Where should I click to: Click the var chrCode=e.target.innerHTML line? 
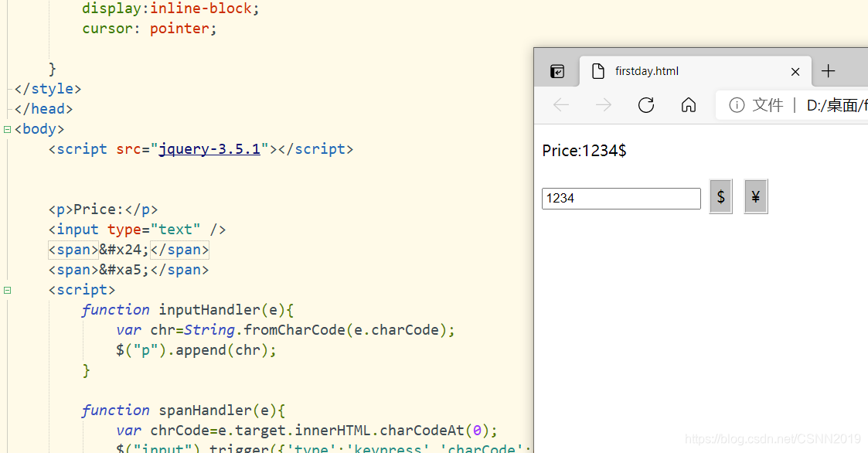(x=307, y=431)
